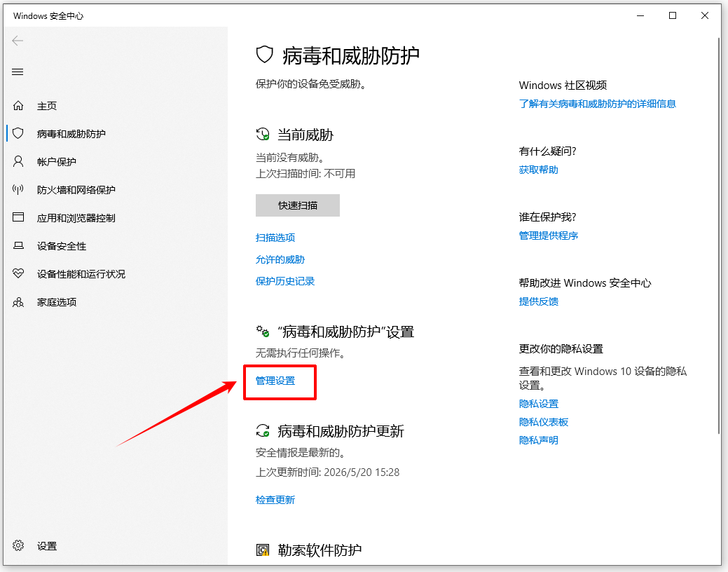Select 病毒和威胁防护 in the sidebar

[x=71, y=134]
